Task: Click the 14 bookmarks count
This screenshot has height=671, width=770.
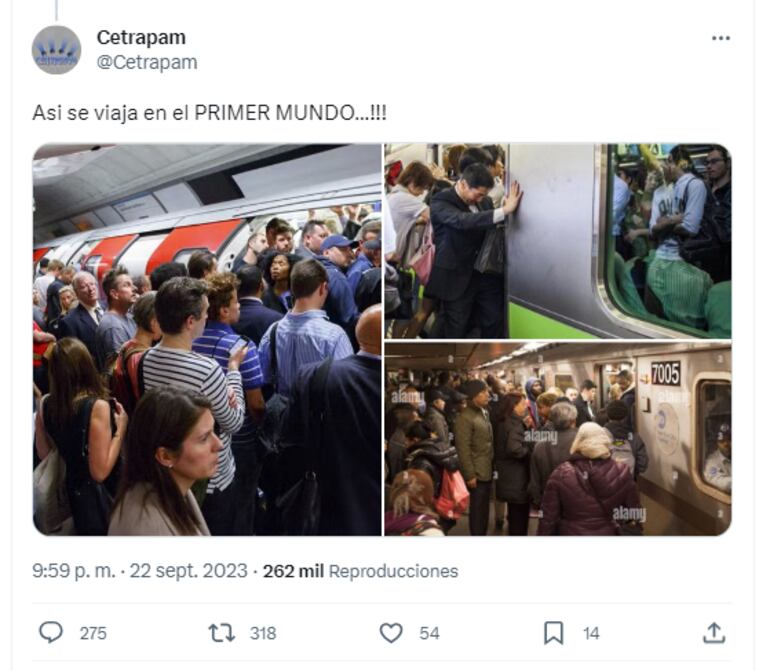Action: click(x=591, y=633)
